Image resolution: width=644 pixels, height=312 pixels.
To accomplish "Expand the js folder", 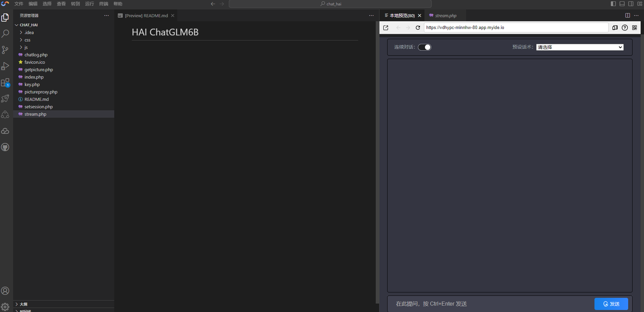I will pyautogui.click(x=64, y=47).
